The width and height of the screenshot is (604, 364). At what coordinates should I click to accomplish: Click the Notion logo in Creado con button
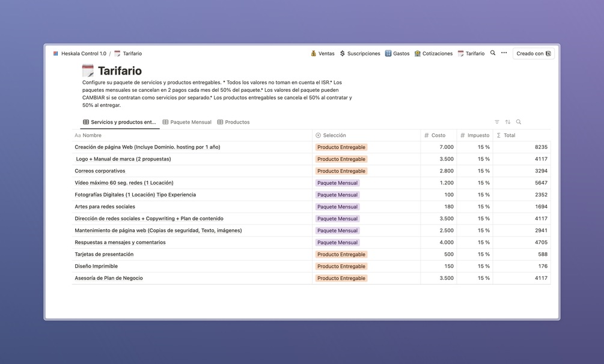548,53
